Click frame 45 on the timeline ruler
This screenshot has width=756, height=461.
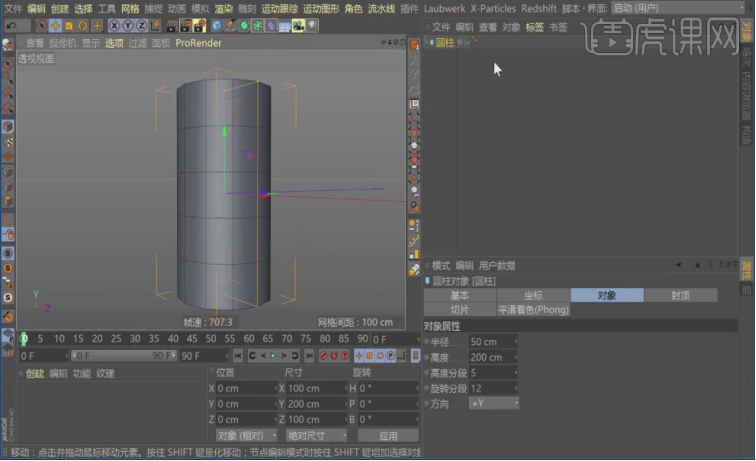pos(192,339)
